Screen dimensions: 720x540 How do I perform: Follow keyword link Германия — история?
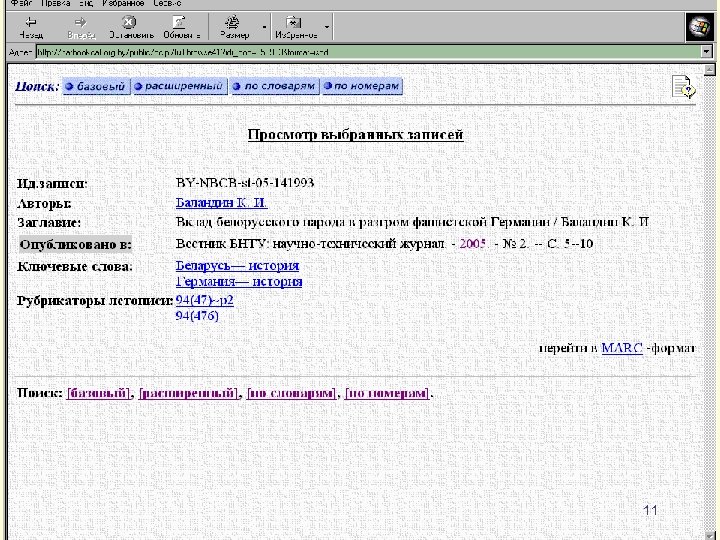[239, 281]
